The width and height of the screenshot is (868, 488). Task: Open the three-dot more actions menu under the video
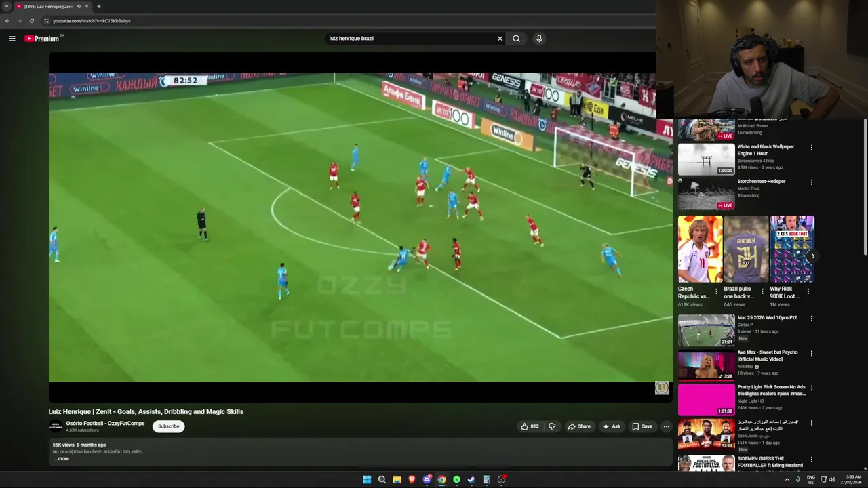coord(667,426)
